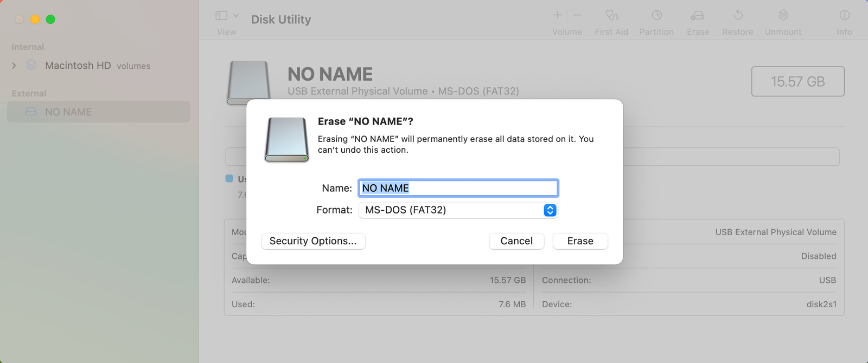Click the Disk Utility window title

[281, 20]
